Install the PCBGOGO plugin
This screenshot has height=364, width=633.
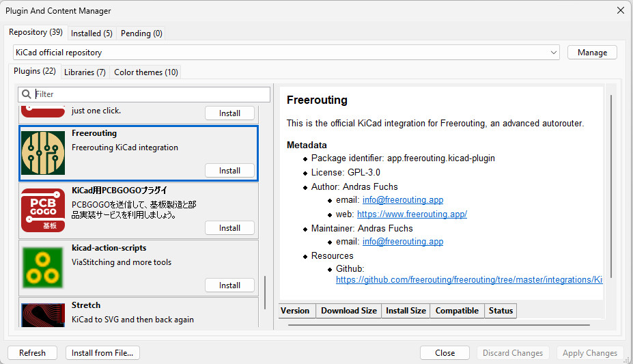point(229,228)
